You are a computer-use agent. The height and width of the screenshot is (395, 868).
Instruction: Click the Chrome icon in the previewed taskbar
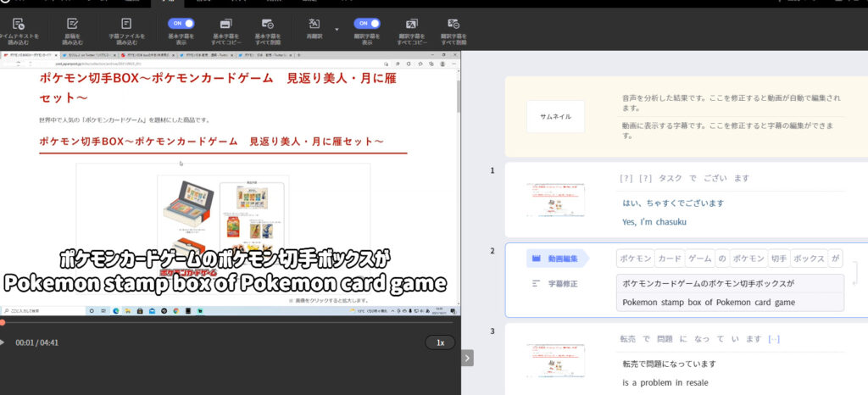pyautogui.click(x=175, y=311)
